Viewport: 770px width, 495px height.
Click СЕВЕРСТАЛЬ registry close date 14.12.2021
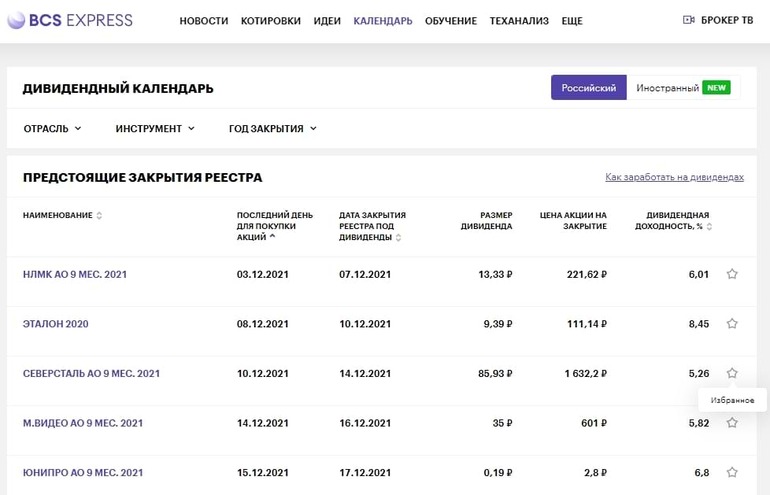(x=365, y=374)
